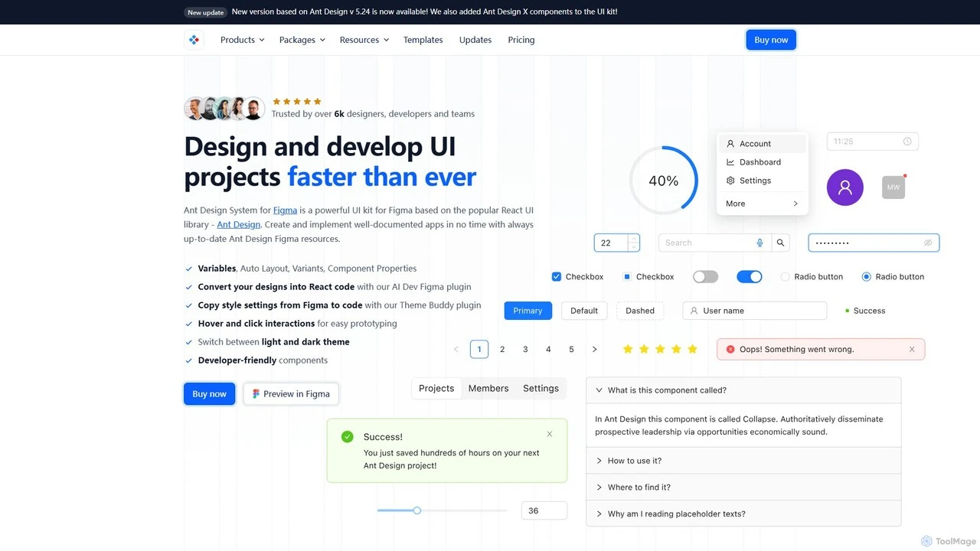
Task: Click the slider track right portion
Action: click(464, 510)
